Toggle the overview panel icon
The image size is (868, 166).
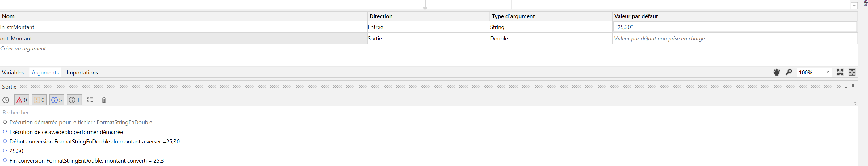pos(852,72)
